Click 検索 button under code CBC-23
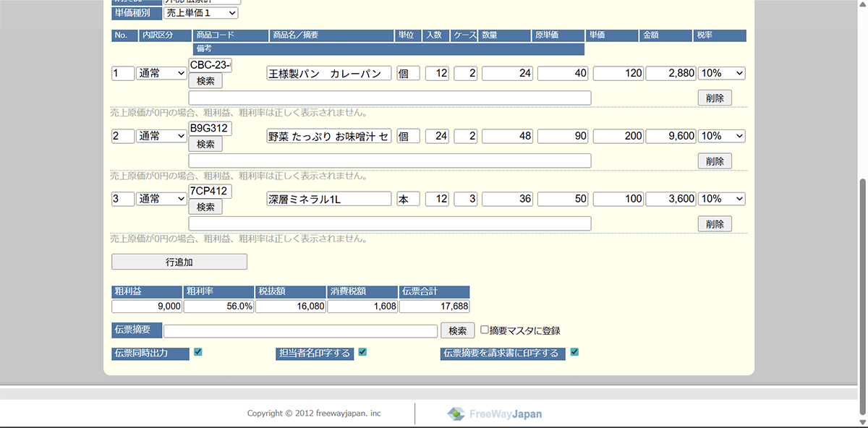Viewport: 868px width, 428px height. click(205, 81)
